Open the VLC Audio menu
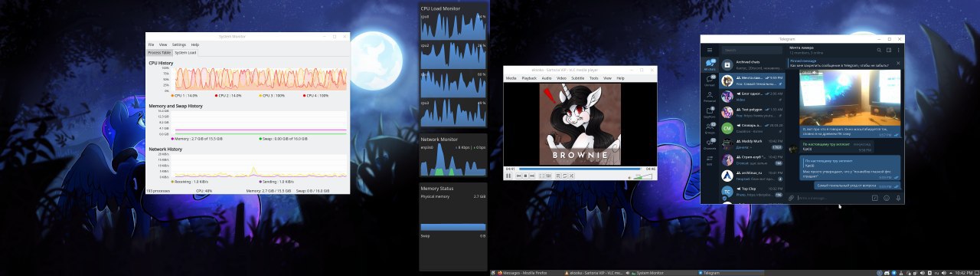 pyautogui.click(x=547, y=78)
